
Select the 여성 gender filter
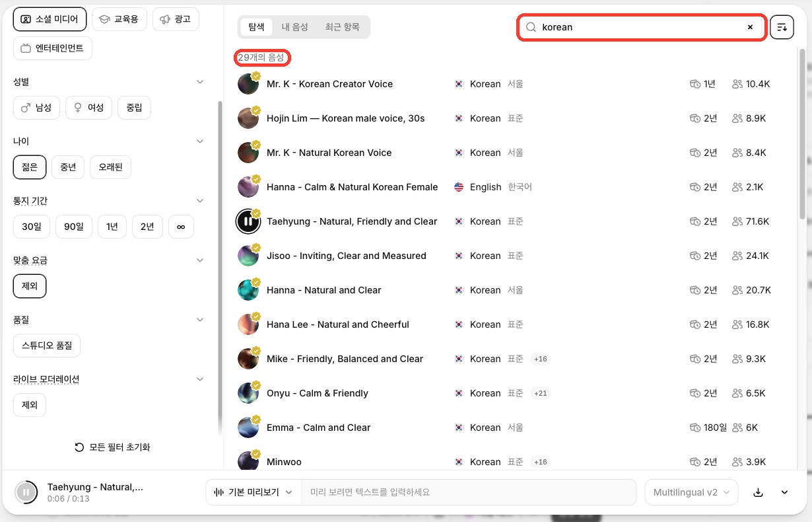(88, 108)
